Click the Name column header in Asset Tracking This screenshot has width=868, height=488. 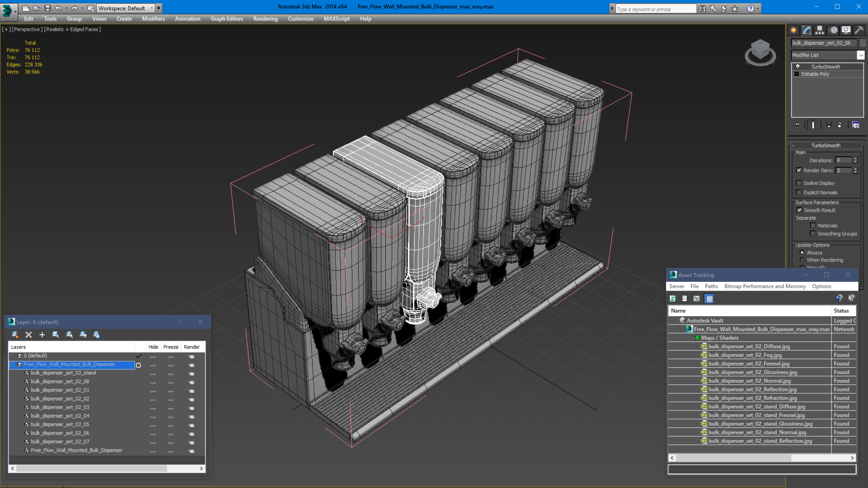click(x=750, y=311)
